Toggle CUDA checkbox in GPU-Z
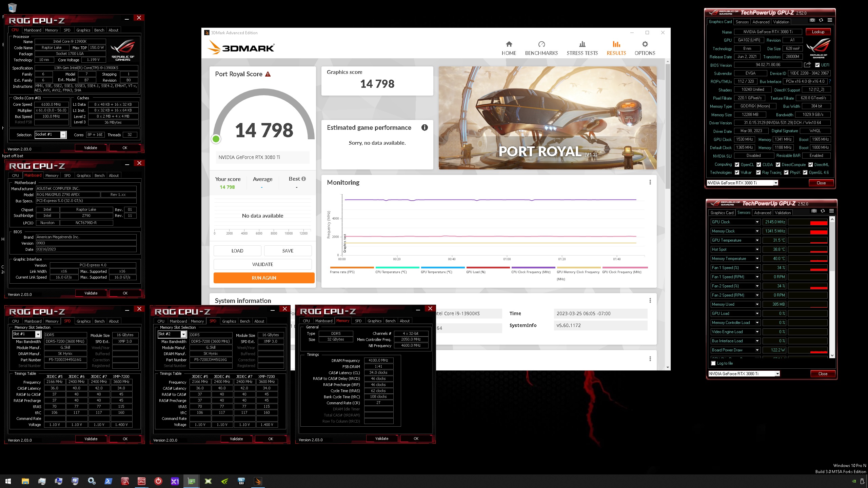The width and height of the screenshot is (868, 488). [x=758, y=165]
